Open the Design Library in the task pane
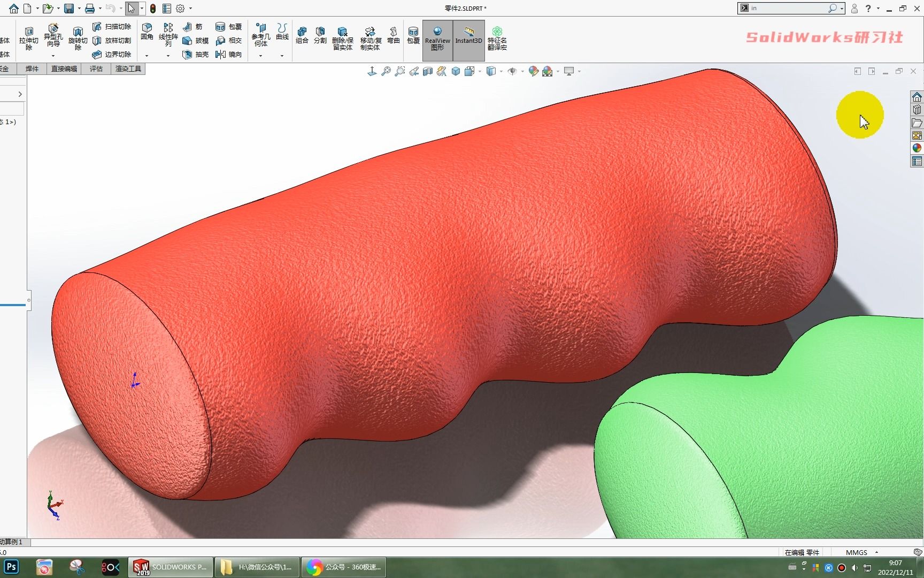 coord(917,110)
